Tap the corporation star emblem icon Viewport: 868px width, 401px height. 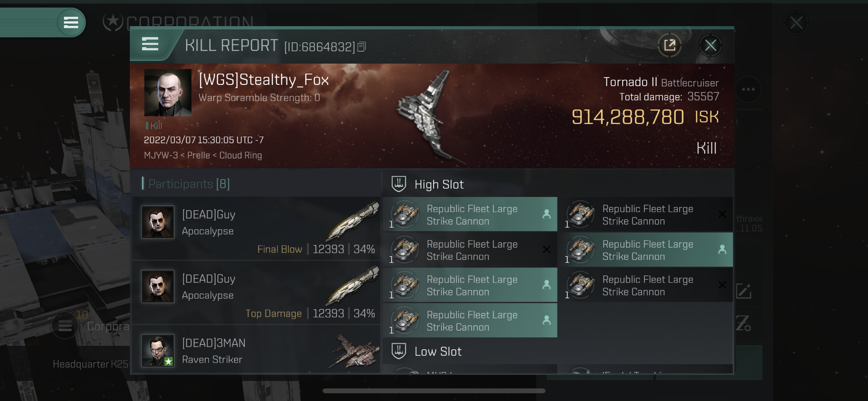pos(113,22)
